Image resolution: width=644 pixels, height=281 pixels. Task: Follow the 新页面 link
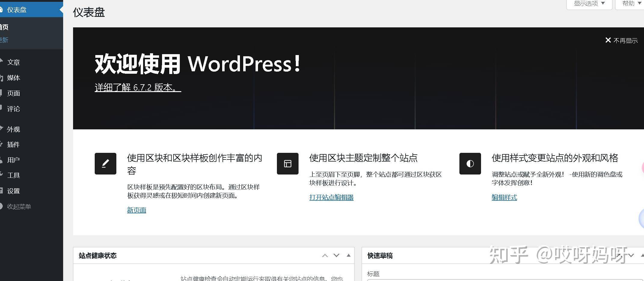click(136, 210)
